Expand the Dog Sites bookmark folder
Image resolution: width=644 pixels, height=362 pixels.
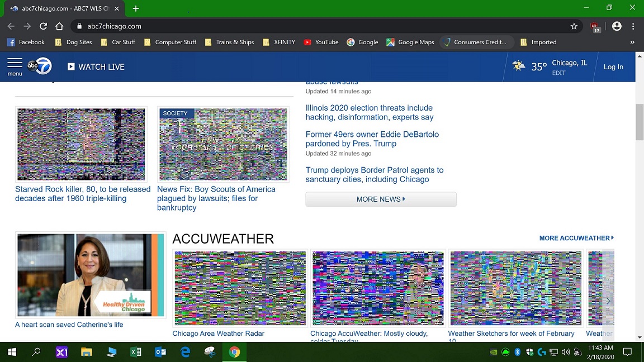click(74, 42)
